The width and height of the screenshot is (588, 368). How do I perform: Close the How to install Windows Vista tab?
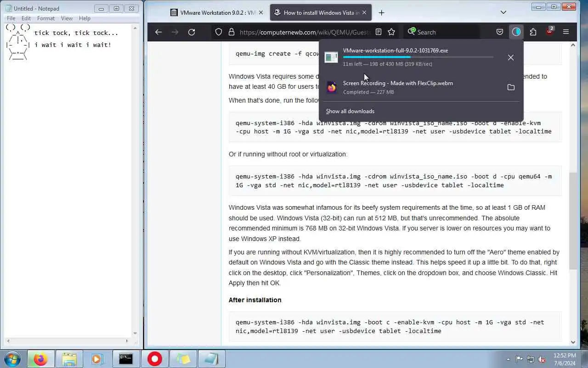click(x=364, y=12)
